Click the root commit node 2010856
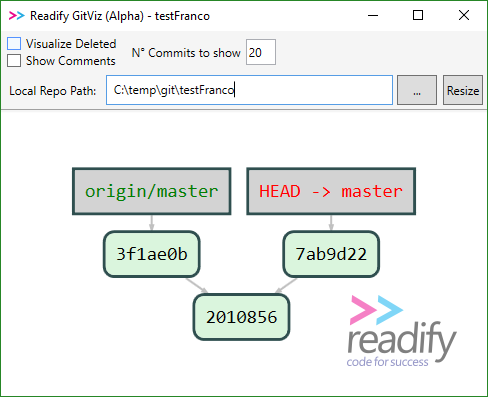This screenshot has height=397, width=488. coord(241,317)
